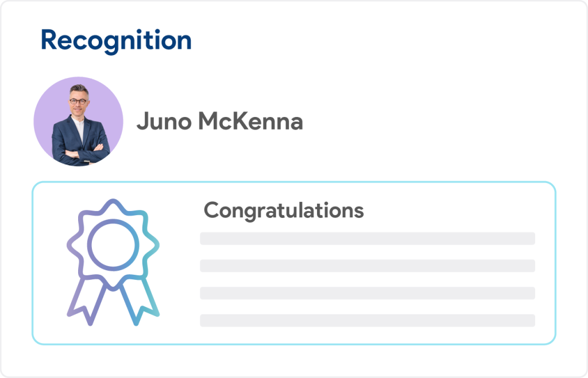The height and width of the screenshot is (378, 588).
Task: Click the inner circle of the rosette
Action: [113, 245]
